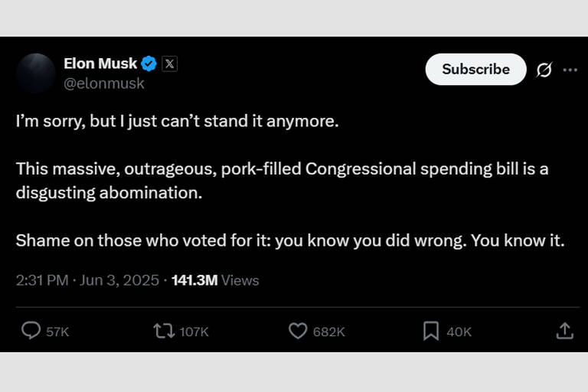Like the post with the heart icon
Screen dimensions: 588x392
[297, 331]
